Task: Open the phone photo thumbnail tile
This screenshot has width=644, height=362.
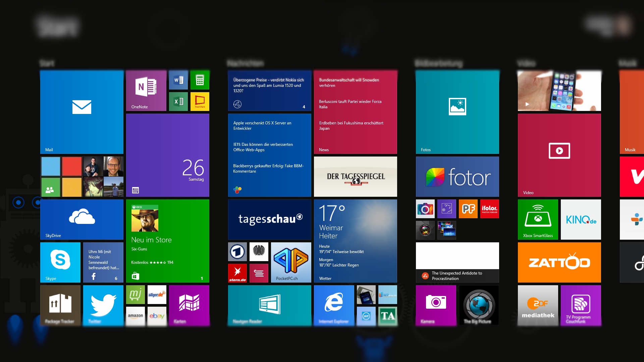Action: 366,295
